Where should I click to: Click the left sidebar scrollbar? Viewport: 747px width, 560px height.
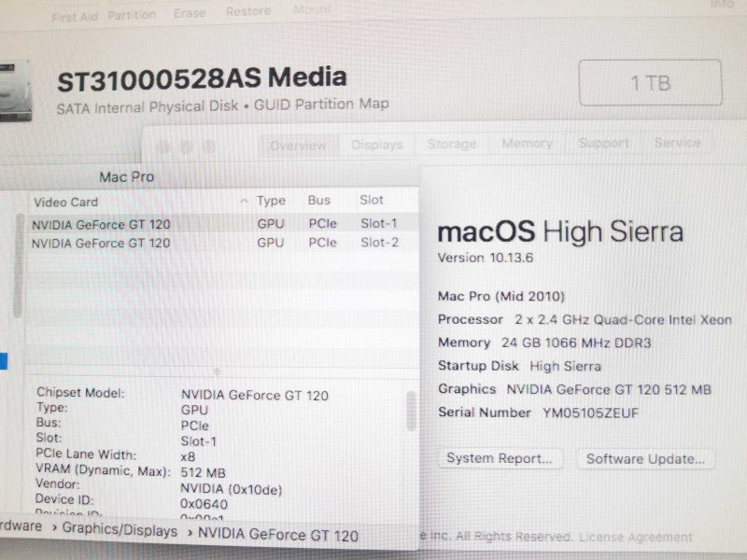pos(19,266)
